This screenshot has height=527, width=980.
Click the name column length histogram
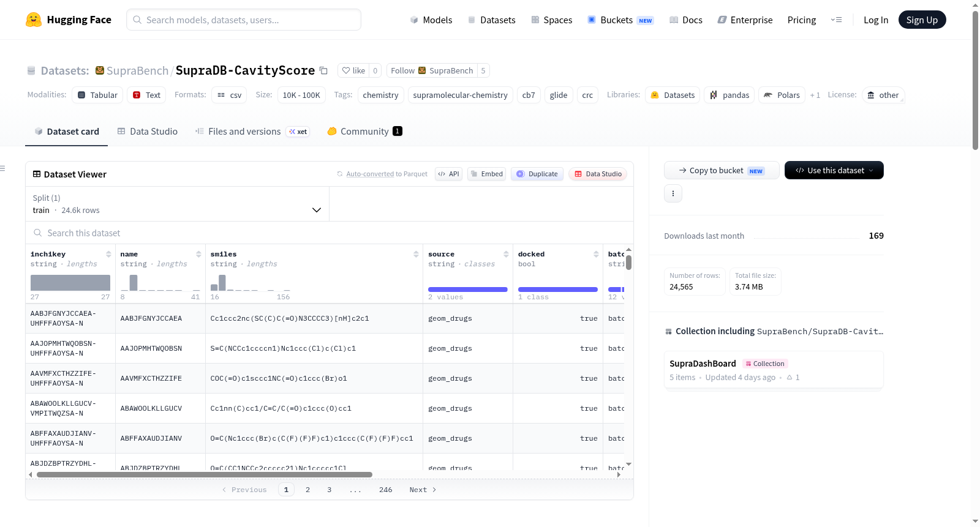[160, 282]
